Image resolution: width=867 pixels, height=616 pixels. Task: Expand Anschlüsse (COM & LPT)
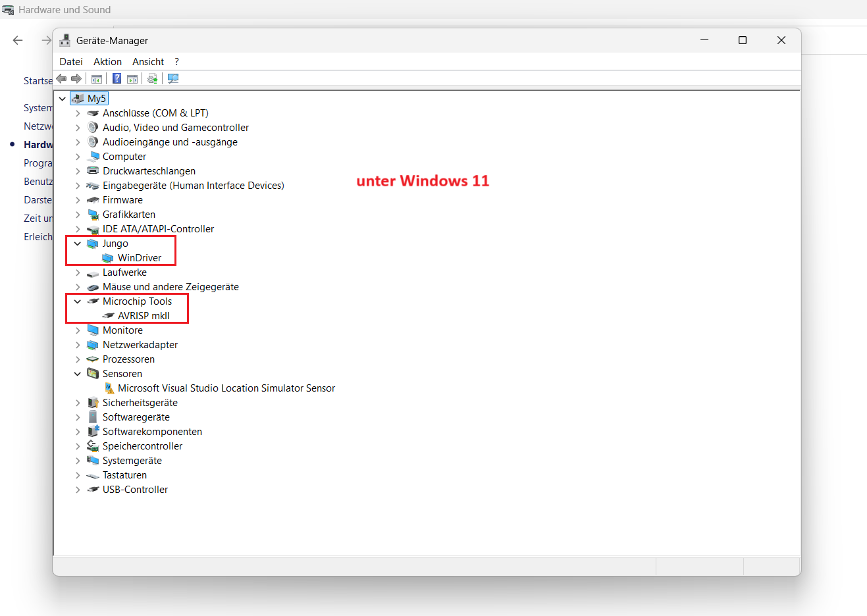coord(78,113)
